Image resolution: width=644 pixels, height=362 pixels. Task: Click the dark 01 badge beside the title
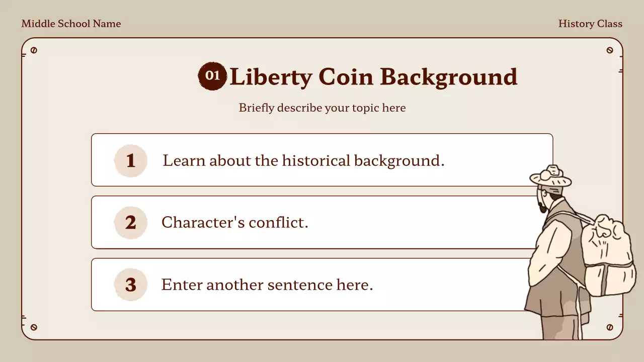coord(212,76)
